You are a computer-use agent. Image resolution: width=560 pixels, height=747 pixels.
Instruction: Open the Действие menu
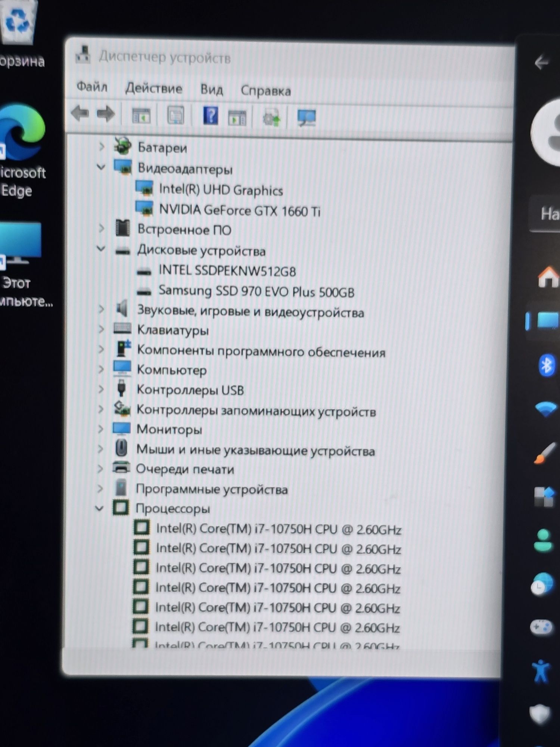pos(154,88)
